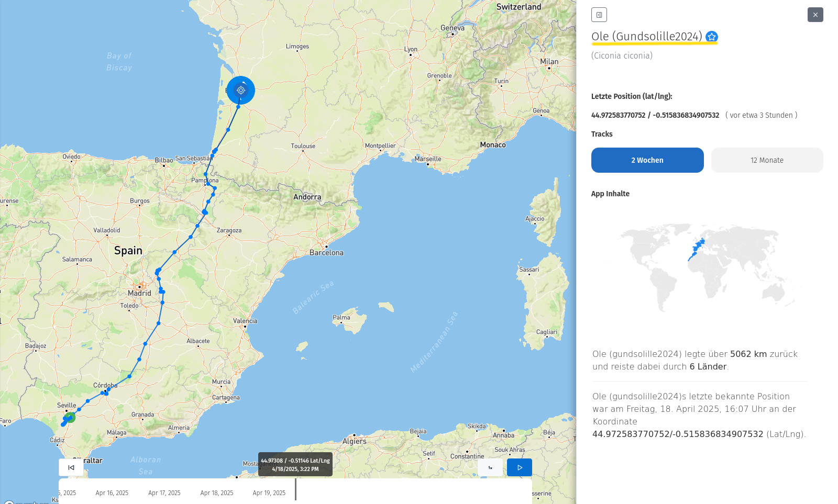Collapse the side panel with sidebar icon

click(x=599, y=15)
